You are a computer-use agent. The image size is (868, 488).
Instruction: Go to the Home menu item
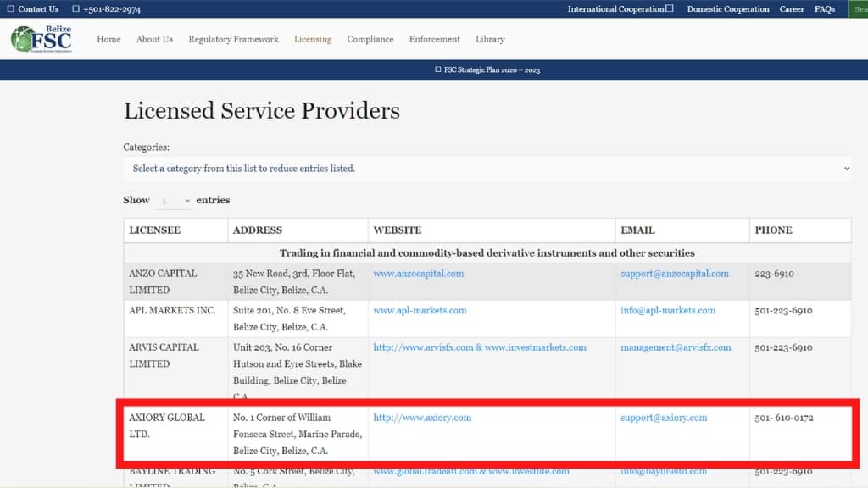[x=108, y=39]
